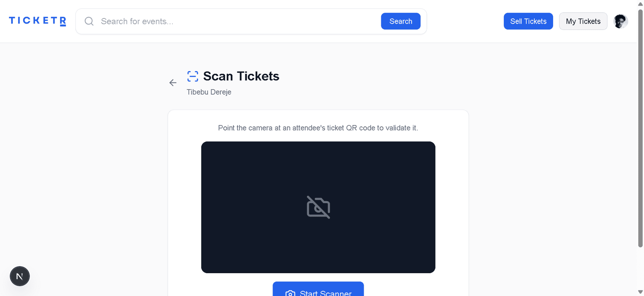Switch to My Tickets
Image resolution: width=644 pixels, height=296 pixels.
click(583, 21)
